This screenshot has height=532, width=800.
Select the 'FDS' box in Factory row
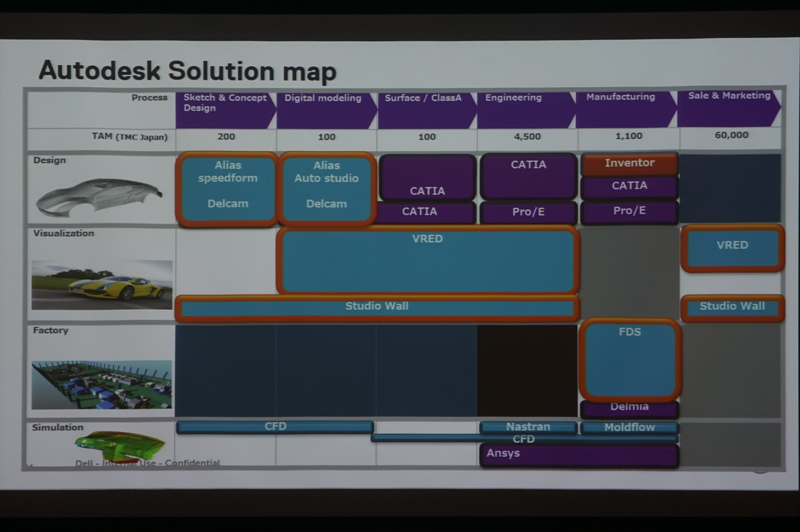tap(630, 360)
